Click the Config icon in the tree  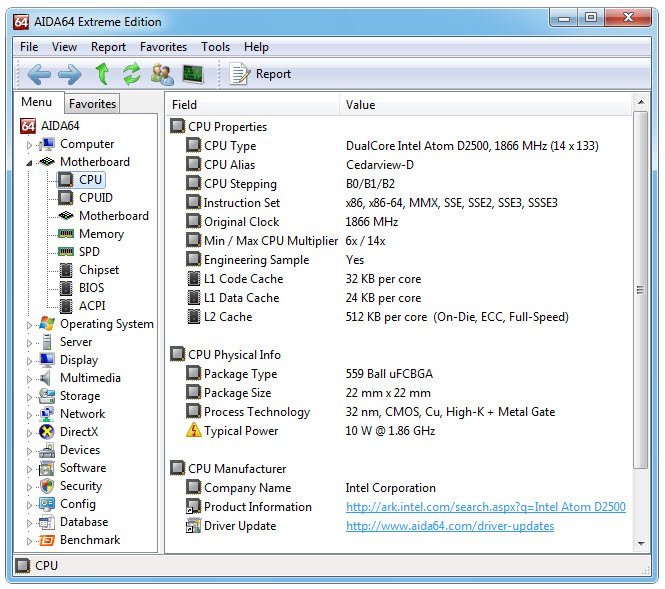point(47,504)
